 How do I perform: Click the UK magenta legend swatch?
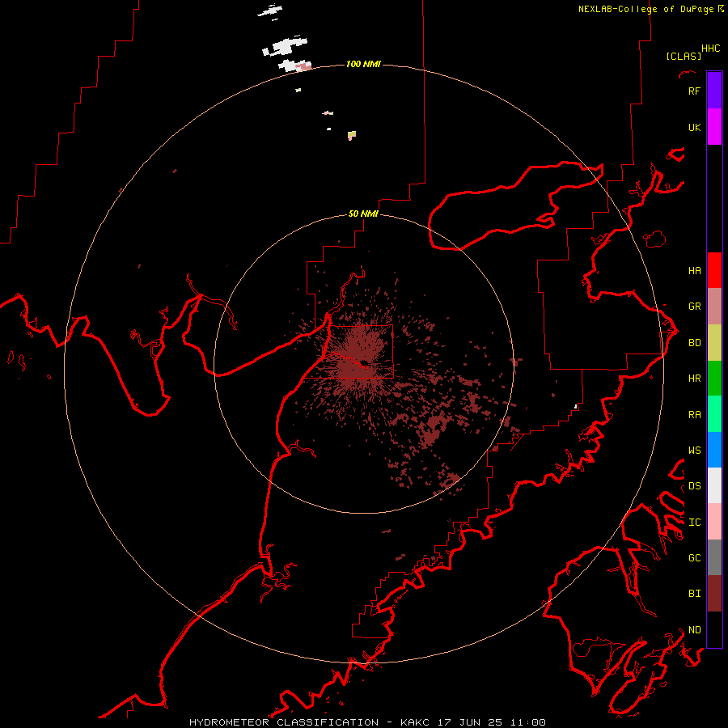tap(714, 127)
